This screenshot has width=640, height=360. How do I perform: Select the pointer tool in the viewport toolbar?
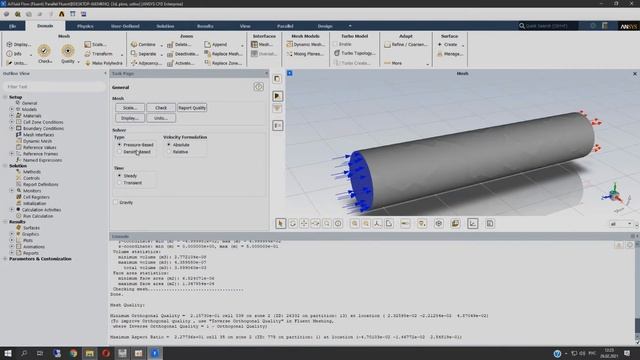[280, 223]
